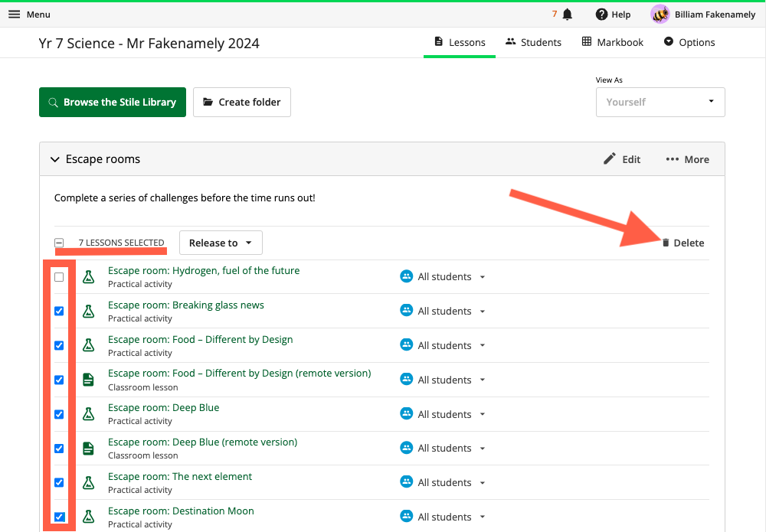Open the notifications bell
766x532 pixels.
567,15
